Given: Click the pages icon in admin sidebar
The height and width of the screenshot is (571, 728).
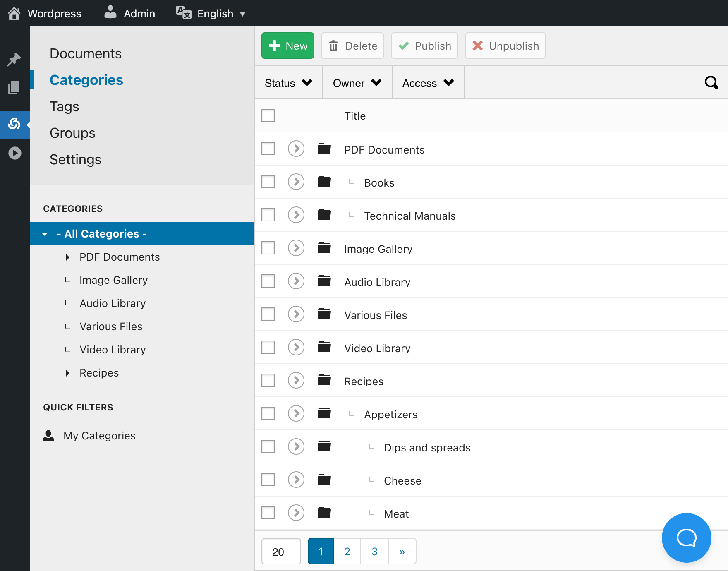Looking at the screenshot, I should coord(14,88).
